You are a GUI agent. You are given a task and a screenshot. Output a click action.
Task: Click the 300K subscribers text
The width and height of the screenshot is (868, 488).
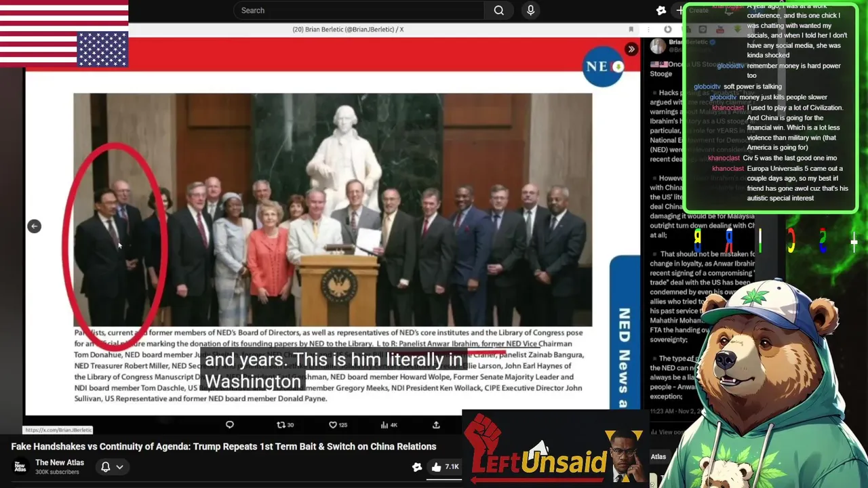[57, 472]
